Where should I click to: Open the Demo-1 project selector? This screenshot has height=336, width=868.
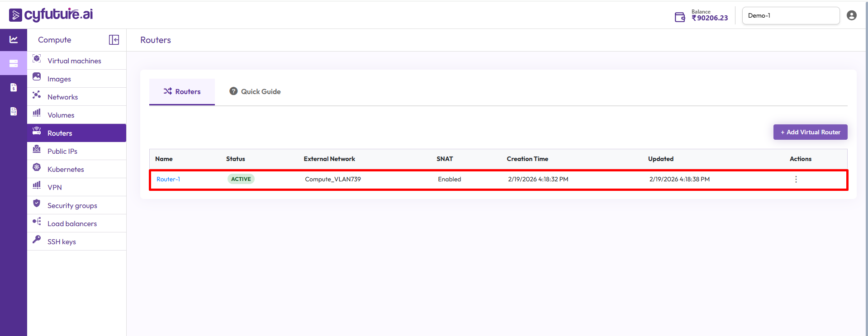790,15
